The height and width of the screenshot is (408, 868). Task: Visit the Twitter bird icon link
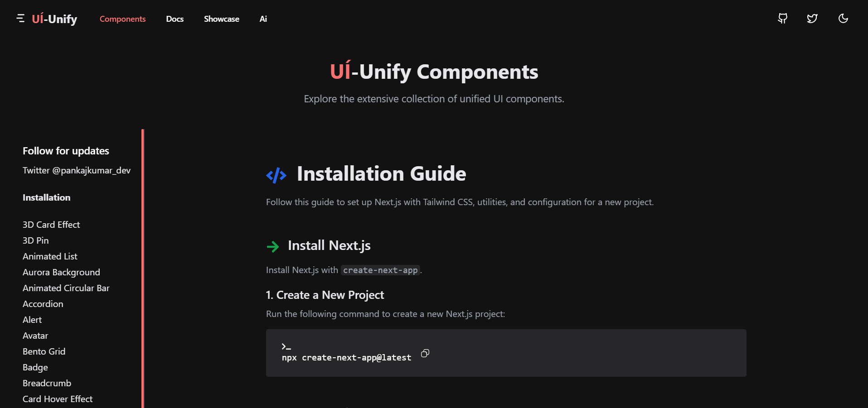pos(812,19)
